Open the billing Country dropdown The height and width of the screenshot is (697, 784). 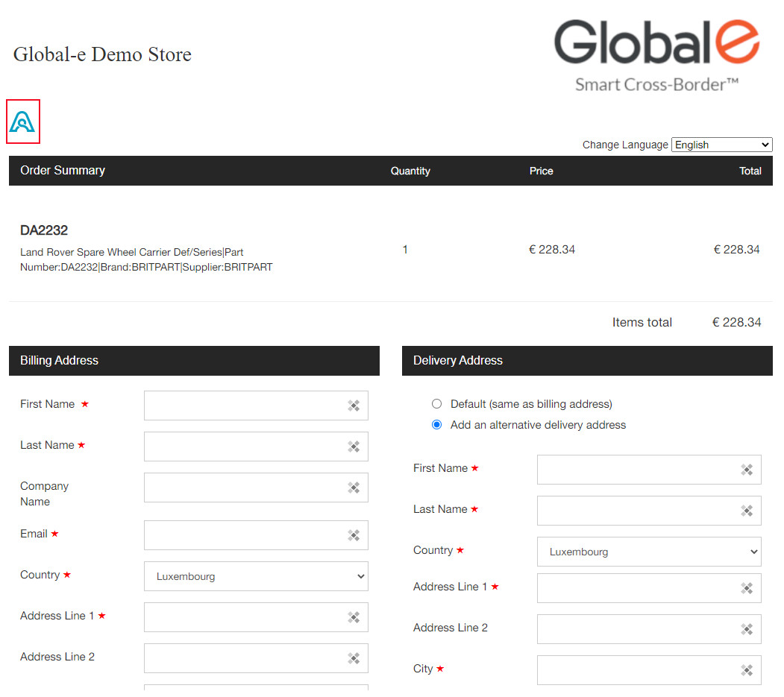tap(256, 576)
